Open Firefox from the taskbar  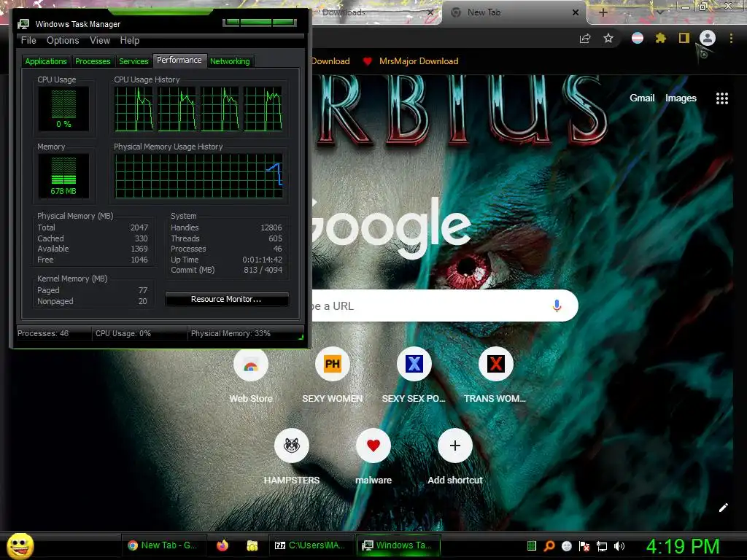pos(222,545)
